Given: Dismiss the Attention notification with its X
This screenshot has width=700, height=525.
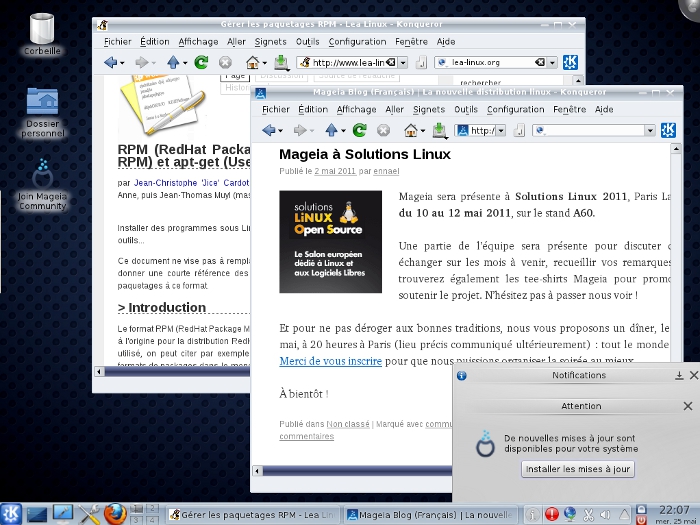Looking at the screenshot, I should [687, 406].
